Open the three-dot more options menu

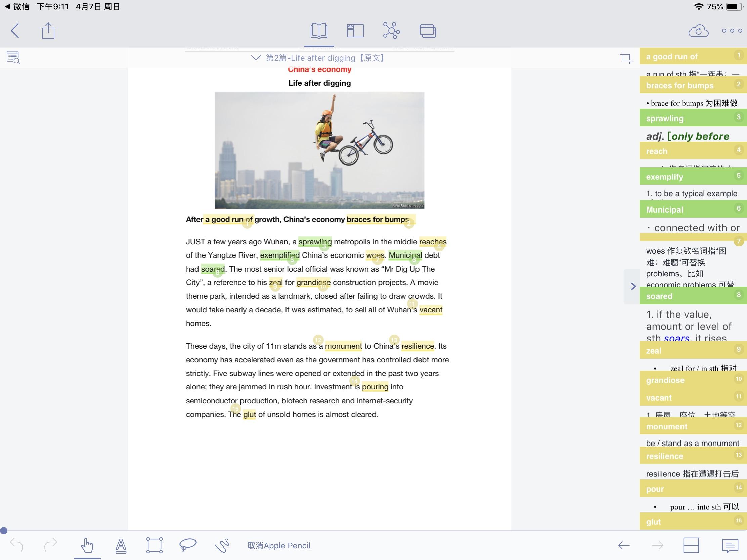coord(732,31)
